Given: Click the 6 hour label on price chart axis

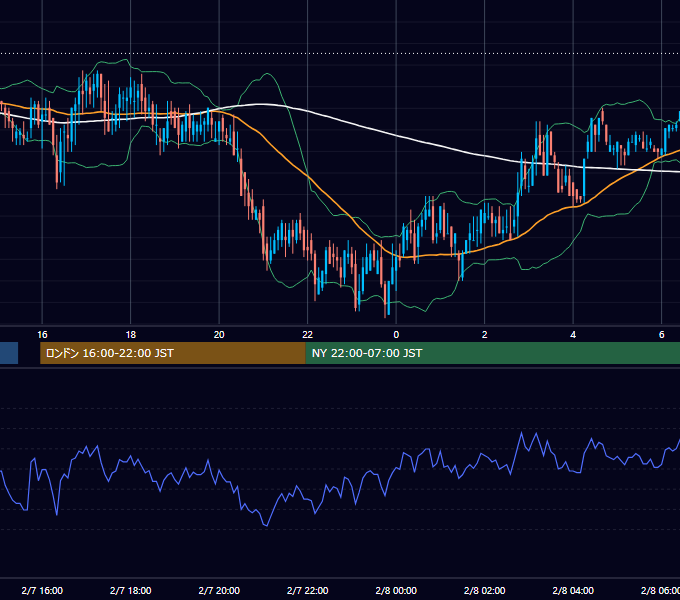Looking at the screenshot, I should [x=661, y=335].
